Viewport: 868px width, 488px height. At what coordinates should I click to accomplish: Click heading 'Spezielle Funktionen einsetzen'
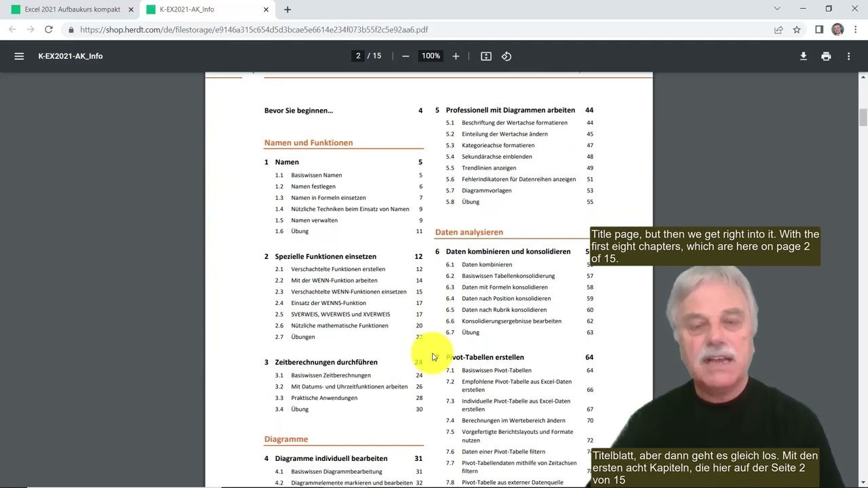[x=325, y=256]
